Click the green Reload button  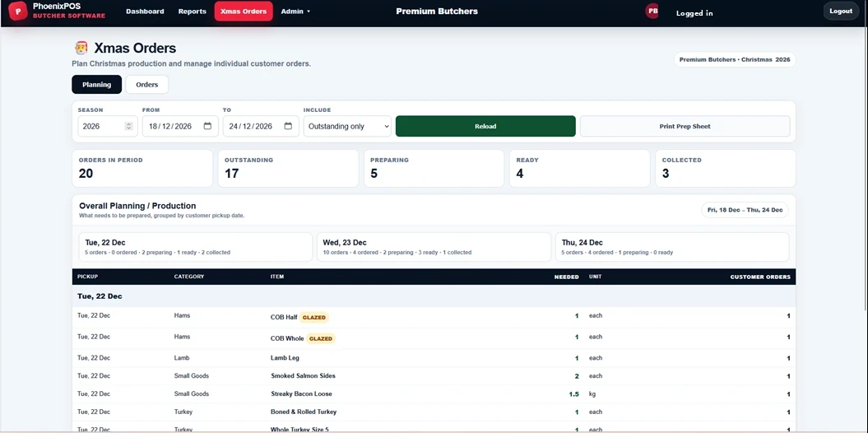(485, 126)
